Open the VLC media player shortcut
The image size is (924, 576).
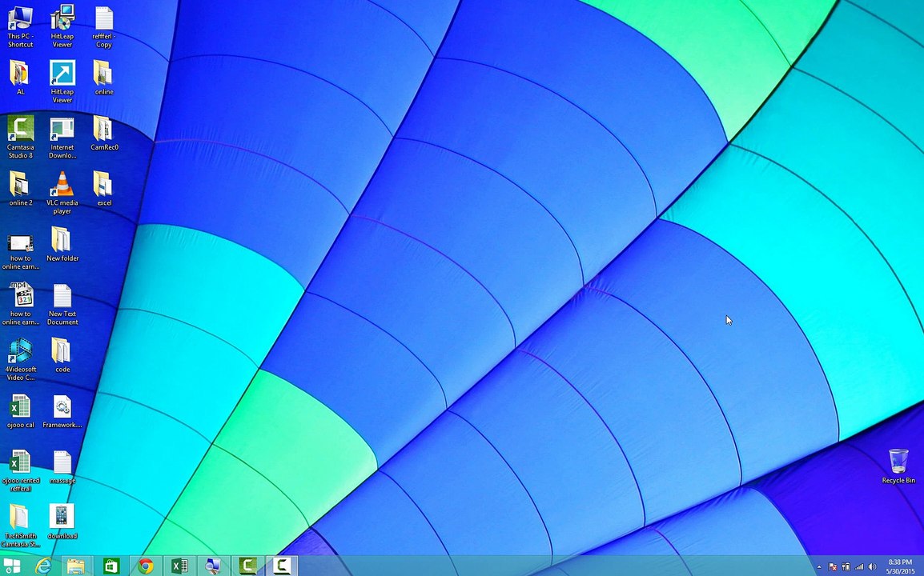[62, 185]
